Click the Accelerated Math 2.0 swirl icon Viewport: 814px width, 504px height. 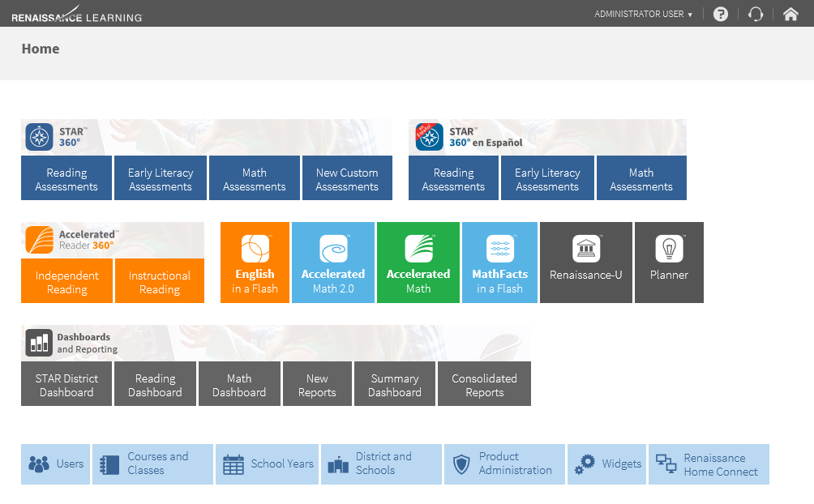pos(333,249)
